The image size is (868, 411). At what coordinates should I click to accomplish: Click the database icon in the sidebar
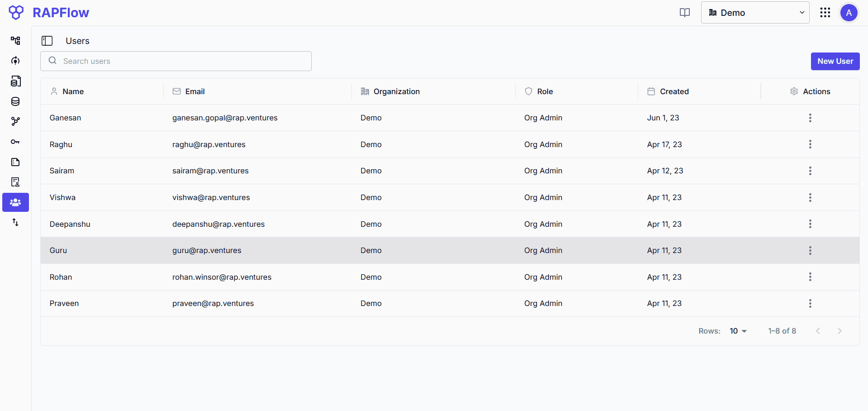point(15,101)
